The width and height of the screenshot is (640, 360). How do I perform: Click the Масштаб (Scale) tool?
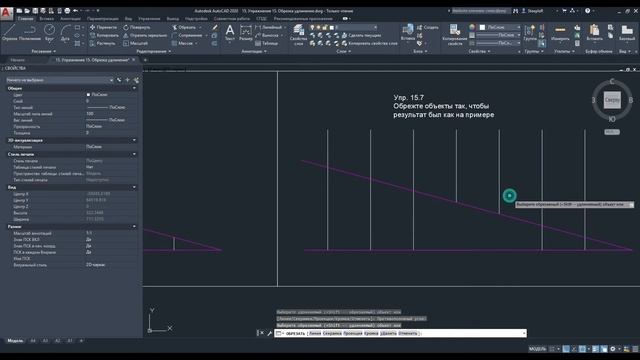(x=135, y=43)
